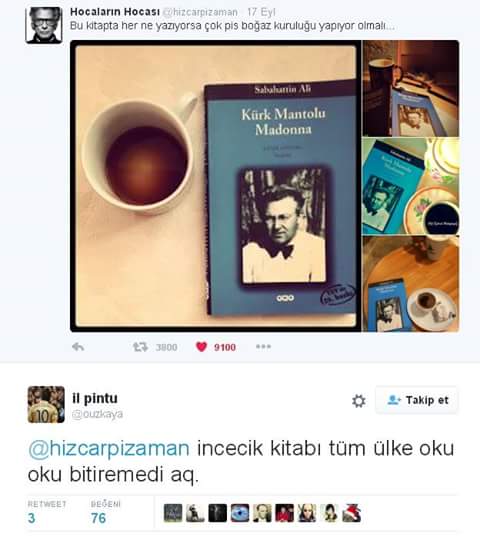This screenshot has width=480, height=543.
Task: Open the gear settings dropdown
Action: tap(358, 401)
